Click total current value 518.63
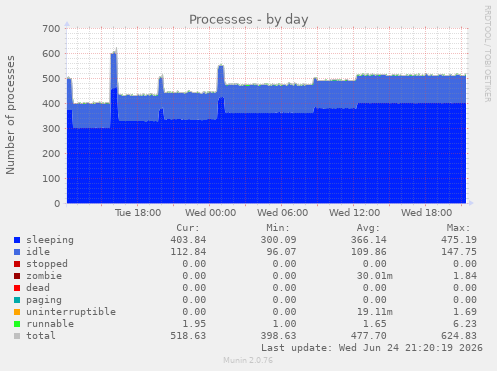 [188, 336]
